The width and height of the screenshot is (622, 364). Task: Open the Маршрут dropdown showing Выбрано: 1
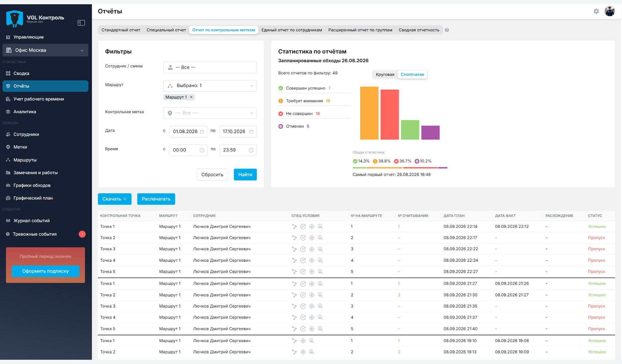[x=210, y=86]
